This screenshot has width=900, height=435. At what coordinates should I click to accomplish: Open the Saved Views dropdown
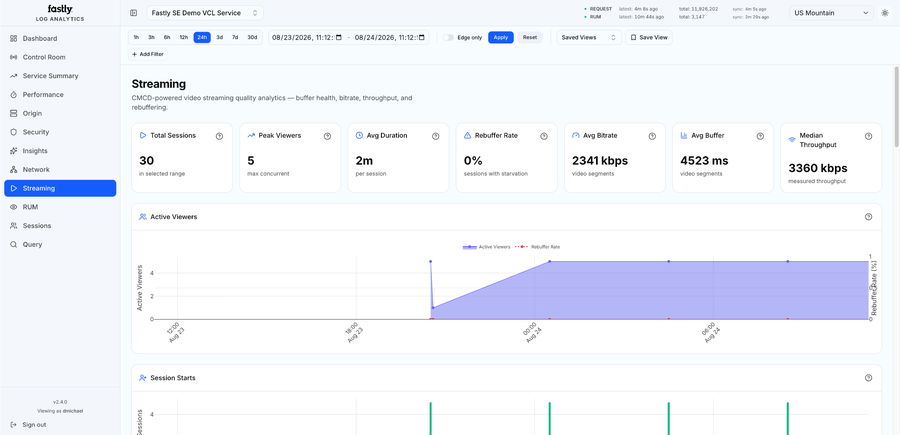589,37
